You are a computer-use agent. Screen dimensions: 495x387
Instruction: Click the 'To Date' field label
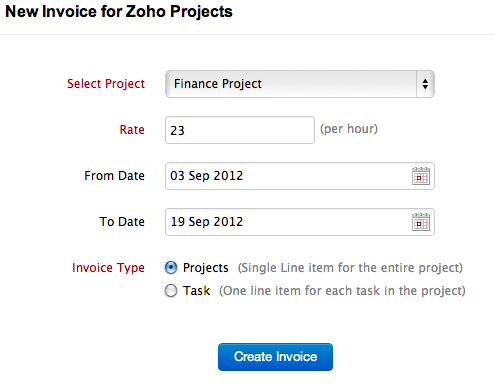(122, 222)
